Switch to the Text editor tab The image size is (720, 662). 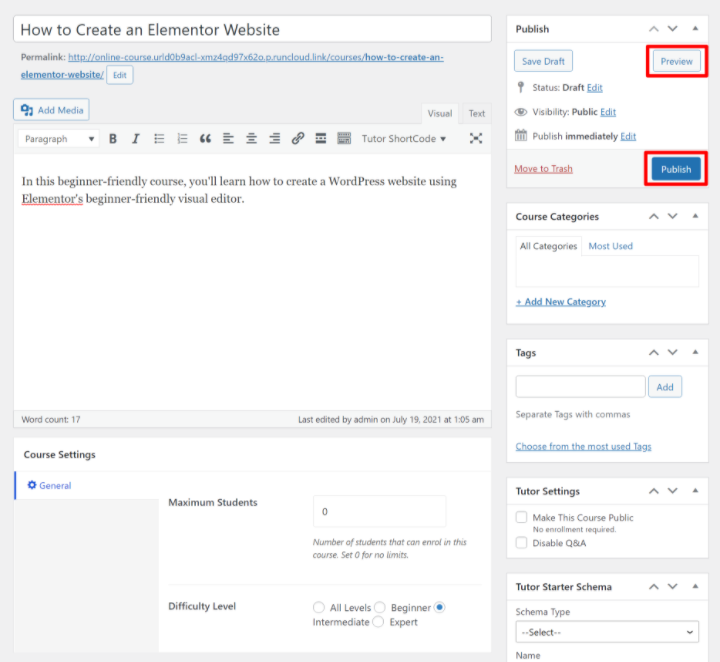(x=477, y=114)
